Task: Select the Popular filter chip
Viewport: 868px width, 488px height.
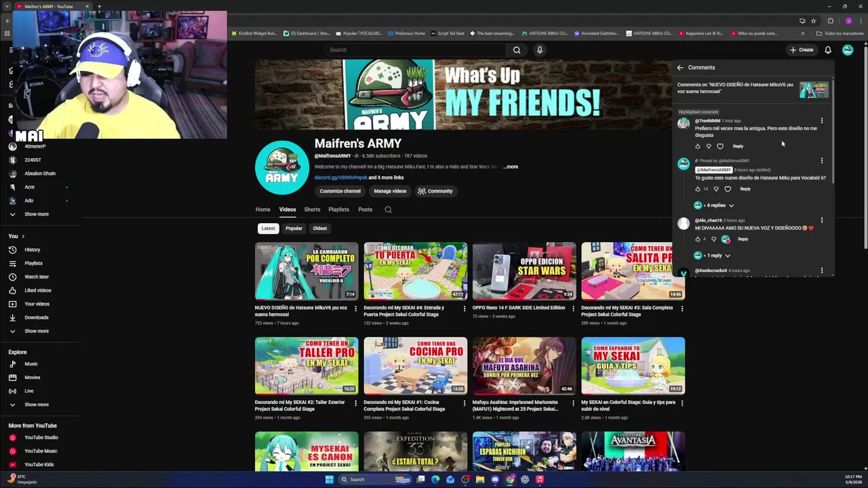Action: 294,228
